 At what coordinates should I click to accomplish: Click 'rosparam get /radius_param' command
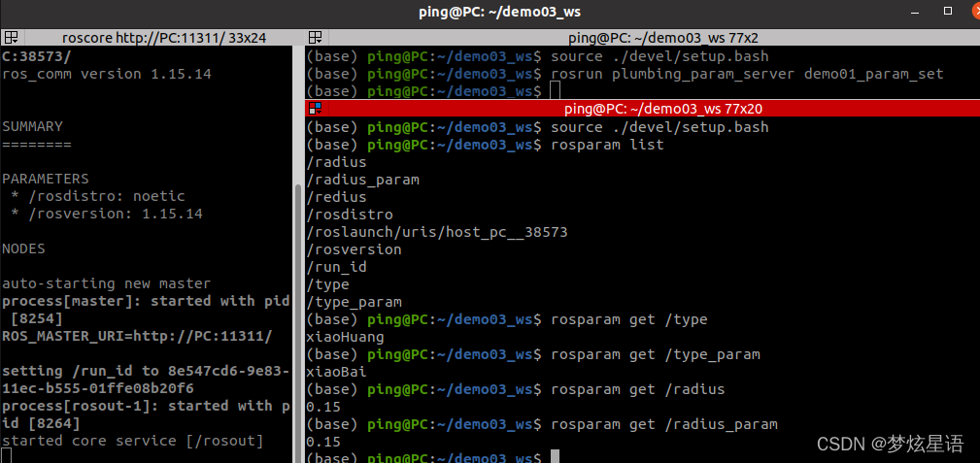tap(663, 425)
